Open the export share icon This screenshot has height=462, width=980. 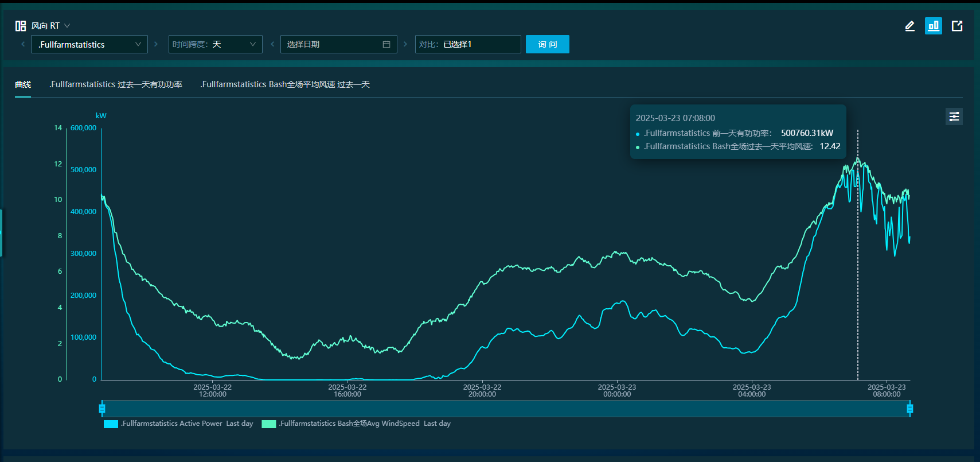957,26
